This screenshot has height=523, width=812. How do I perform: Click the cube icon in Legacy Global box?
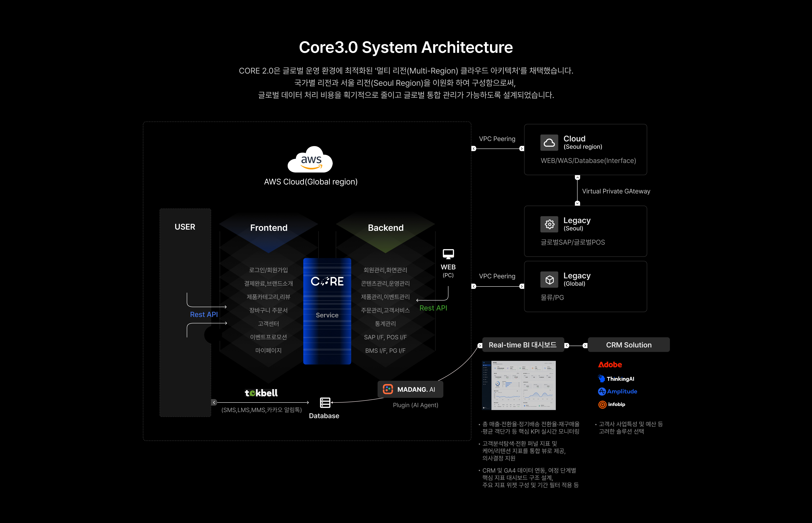(549, 280)
